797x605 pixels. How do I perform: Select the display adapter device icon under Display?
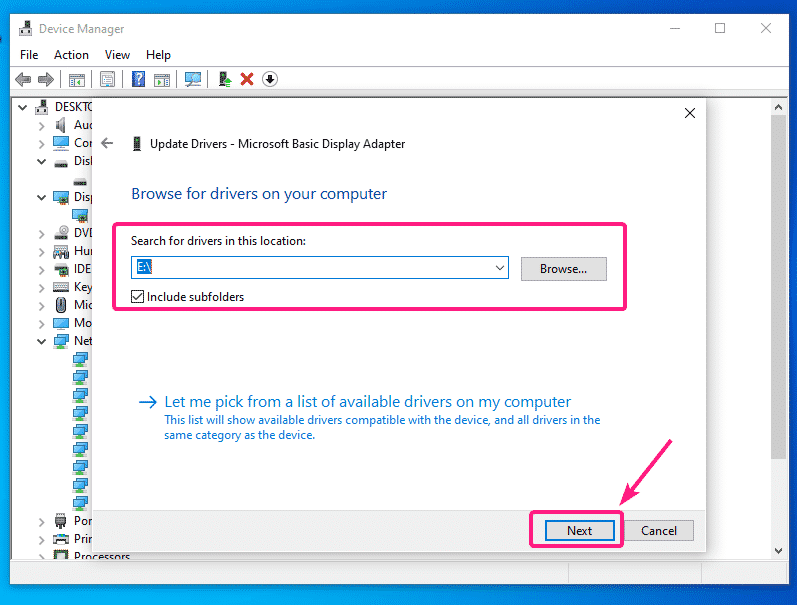tap(80, 216)
